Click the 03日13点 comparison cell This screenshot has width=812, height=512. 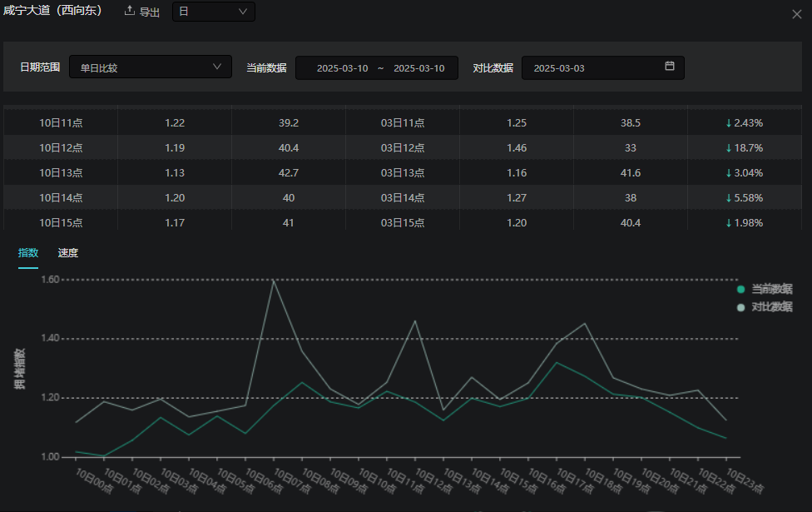[403, 172]
